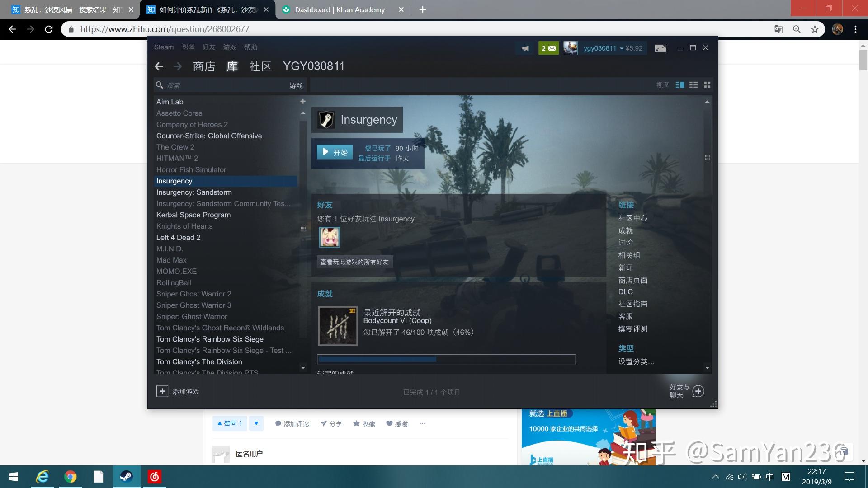This screenshot has height=488, width=868.
Task: Go forward with Steam's forward arrow
Action: tap(178, 66)
